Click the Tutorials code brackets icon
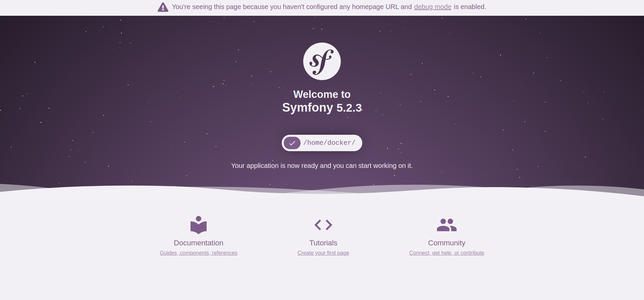 click(323, 225)
